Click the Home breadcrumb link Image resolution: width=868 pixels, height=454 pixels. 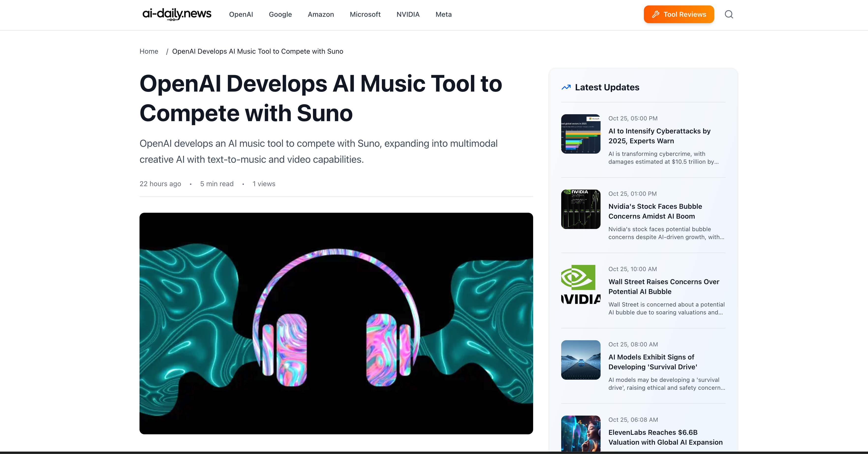click(x=149, y=51)
